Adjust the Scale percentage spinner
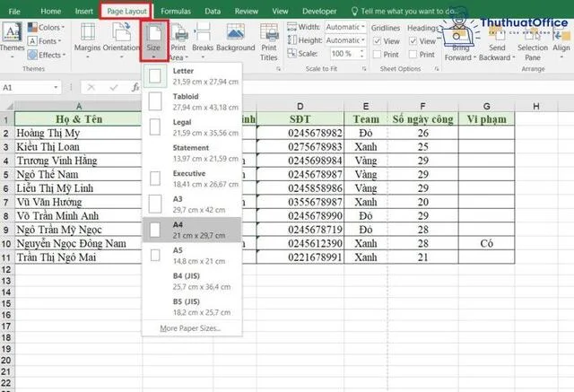The image size is (574, 392). tap(361, 54)
